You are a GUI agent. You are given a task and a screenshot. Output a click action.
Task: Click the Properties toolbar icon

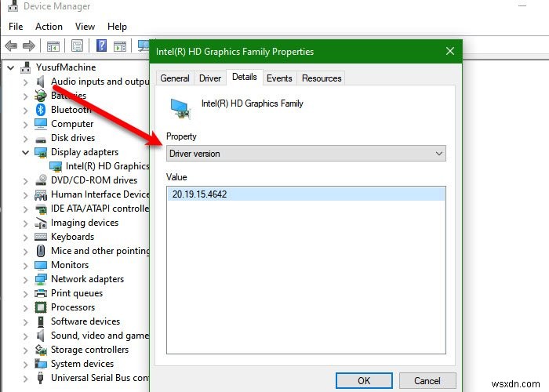tap(77, 45)
